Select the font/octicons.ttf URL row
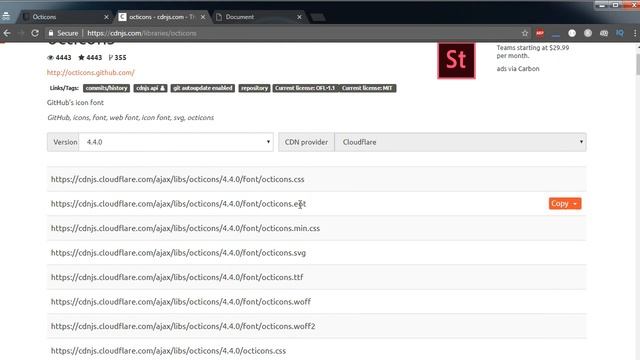This screenshot has height=360, width=640. (x=316, y=277)
